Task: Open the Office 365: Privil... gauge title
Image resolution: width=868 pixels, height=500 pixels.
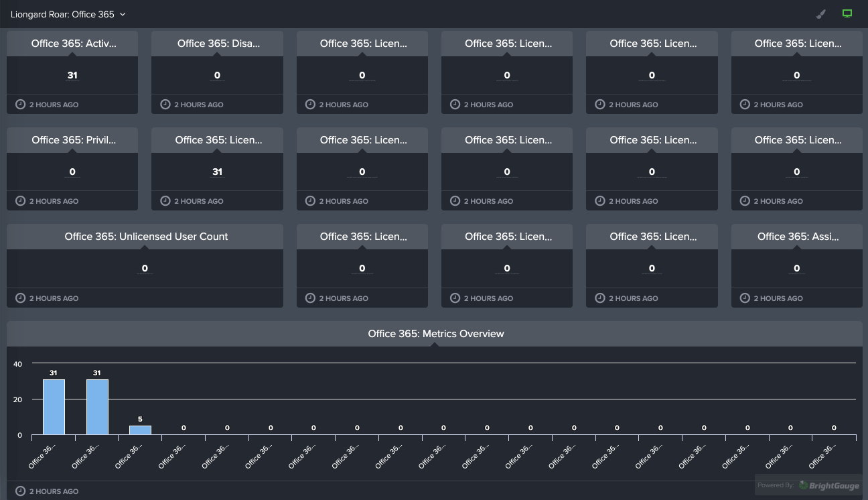Action: point(74,140)
